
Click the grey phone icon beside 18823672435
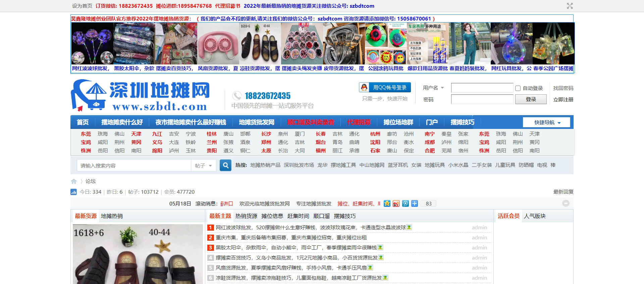tap(237, 96)
